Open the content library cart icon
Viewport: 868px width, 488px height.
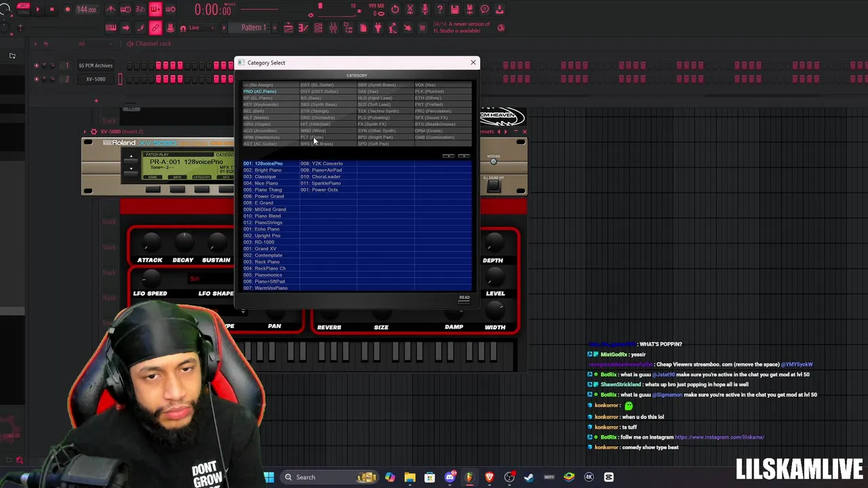click(x=422, y=27)
